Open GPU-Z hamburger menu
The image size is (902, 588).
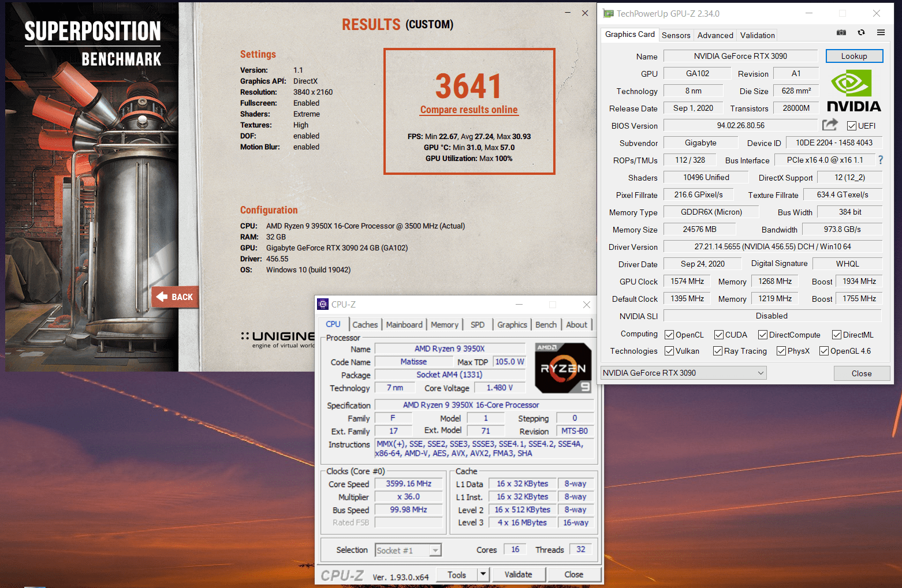[881, 33]
